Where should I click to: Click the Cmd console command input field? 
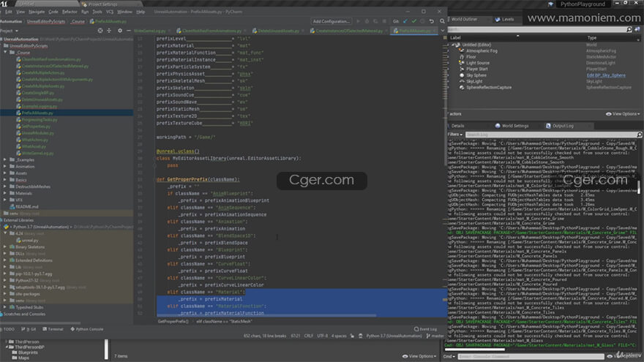531,356
